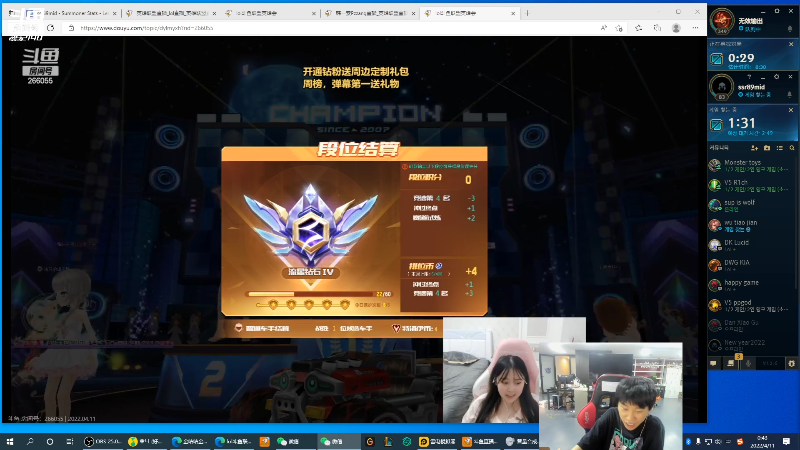Image resolution: width=800 pixels, height=450 pixels.
Task: Click the rank diamond emblem in settlement card
Action: 311,225
